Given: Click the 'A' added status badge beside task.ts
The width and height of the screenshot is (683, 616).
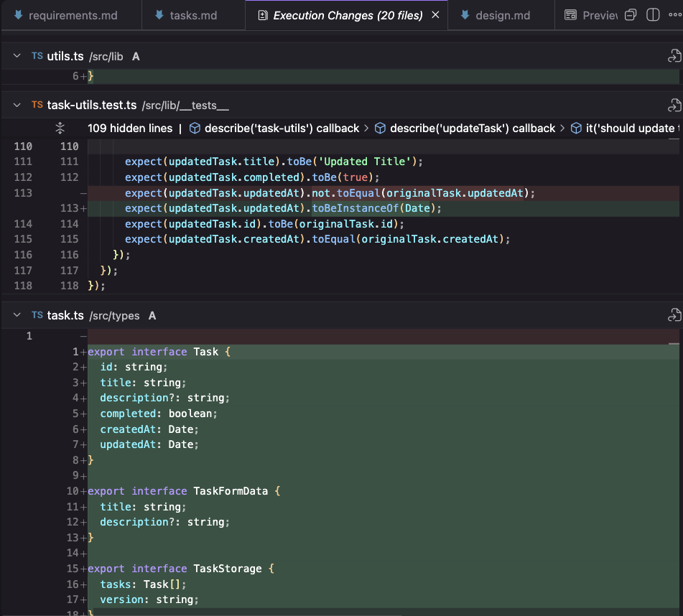Looking at the screenshot, I should point(152,316).
